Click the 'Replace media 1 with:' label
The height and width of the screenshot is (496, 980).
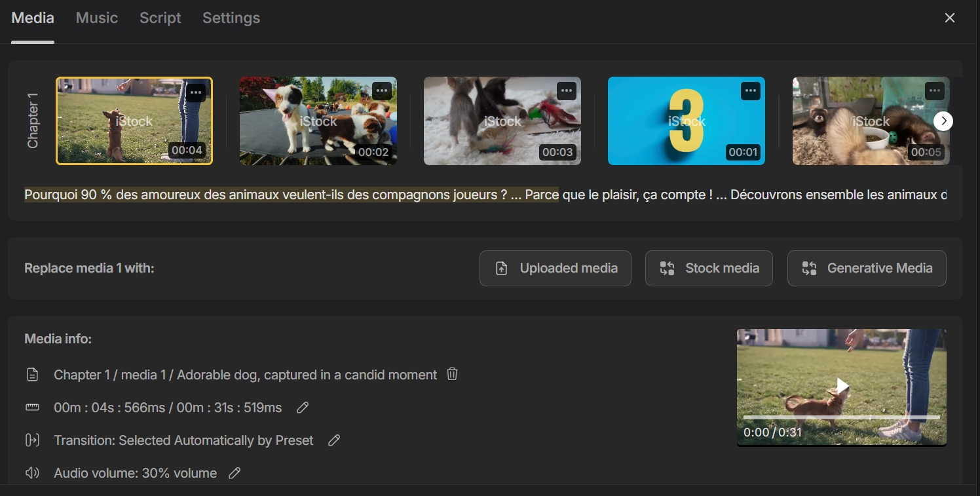89,268
